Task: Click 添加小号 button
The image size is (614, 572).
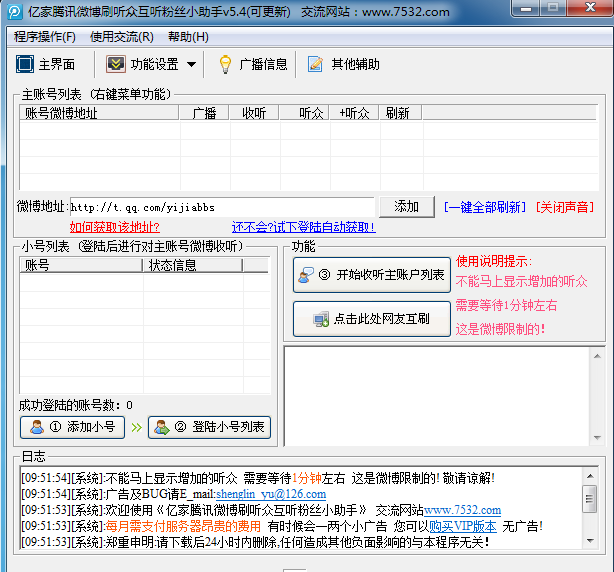Action: 72,427
